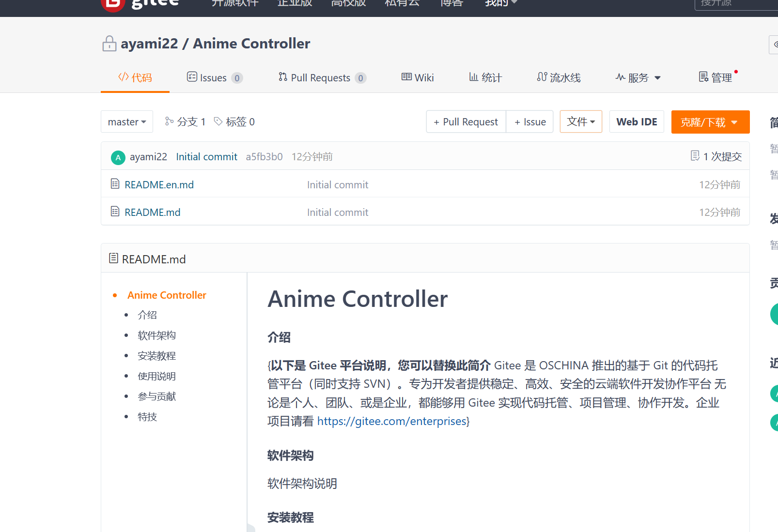Click the Gitee logo icon

113,4
